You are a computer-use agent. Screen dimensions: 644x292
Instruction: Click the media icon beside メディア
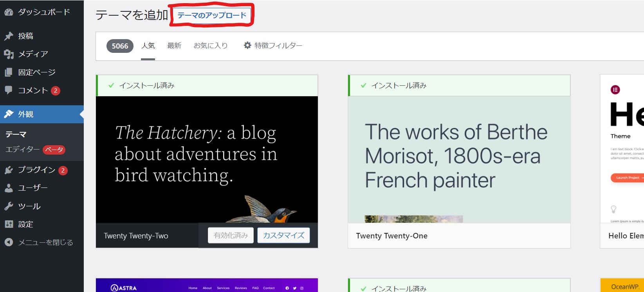[9, 54]
